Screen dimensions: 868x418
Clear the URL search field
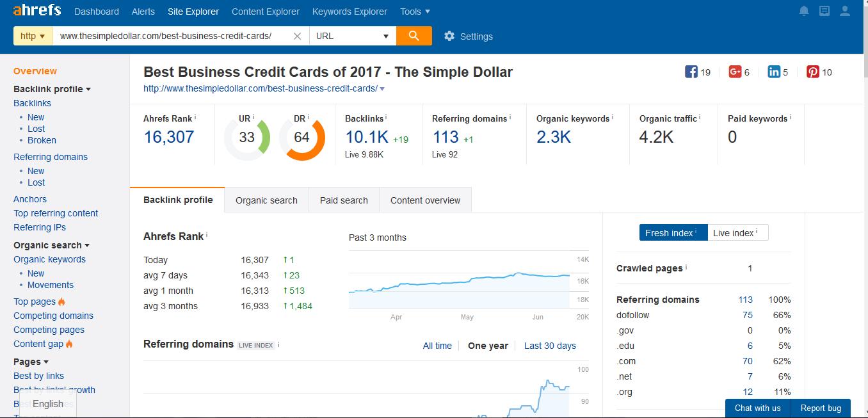pos(297,36)
